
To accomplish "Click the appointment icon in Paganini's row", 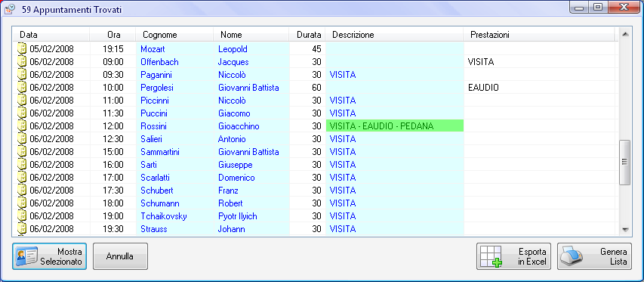I will (22, 75).
